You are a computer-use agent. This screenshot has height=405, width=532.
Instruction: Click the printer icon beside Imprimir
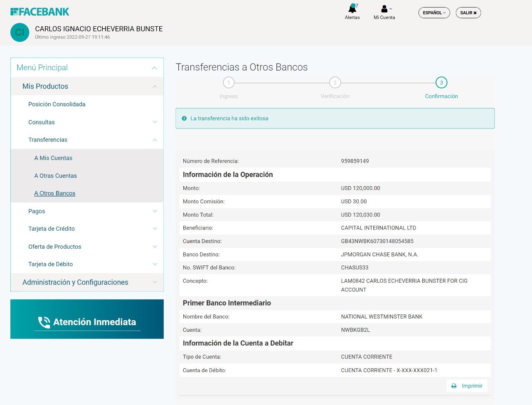pyautogui.click(x=454, y=386)
